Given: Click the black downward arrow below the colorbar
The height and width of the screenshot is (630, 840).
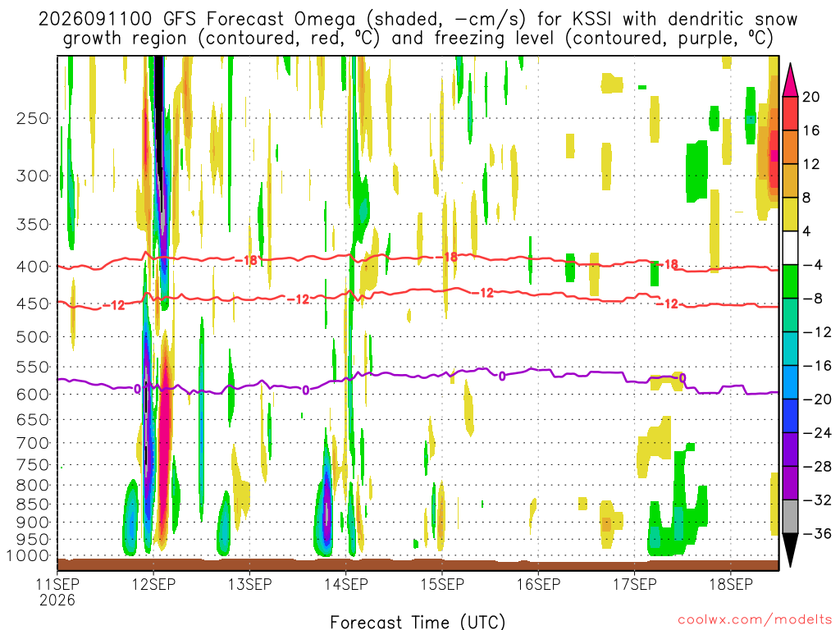Looking at the screenshot, I should pyautogui.click(x=790, y=550).
